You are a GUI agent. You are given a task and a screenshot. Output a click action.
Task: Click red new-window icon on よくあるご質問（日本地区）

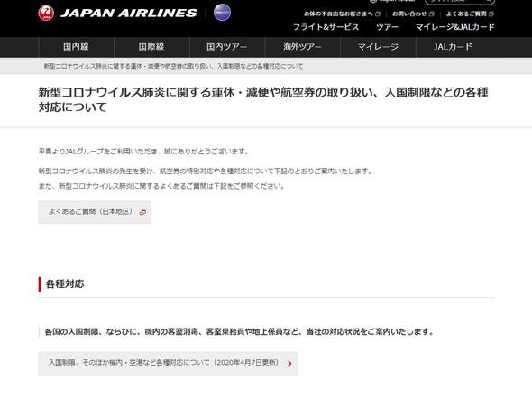(142, 212)
